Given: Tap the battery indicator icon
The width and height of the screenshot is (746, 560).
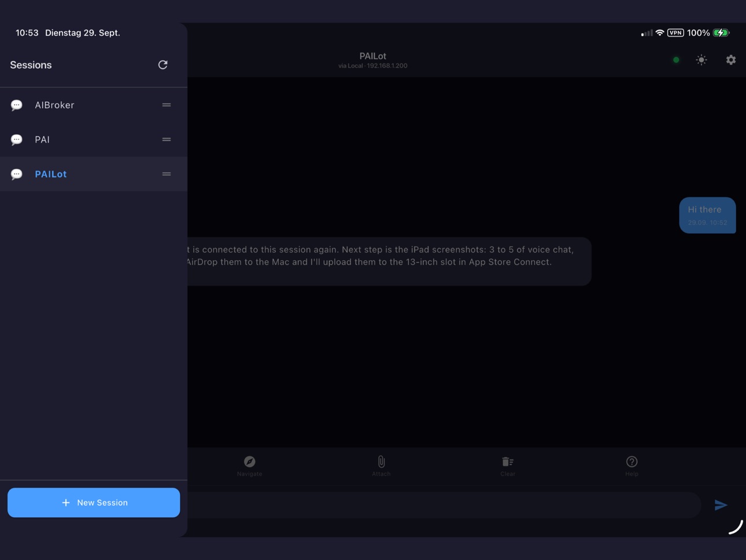Looking at the screenshot, I should [721, 33].
